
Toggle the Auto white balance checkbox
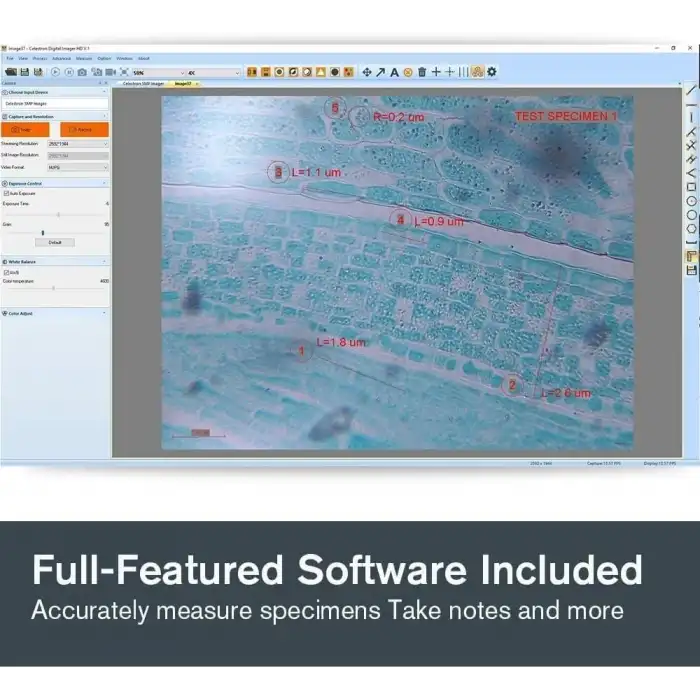[6, 272]
